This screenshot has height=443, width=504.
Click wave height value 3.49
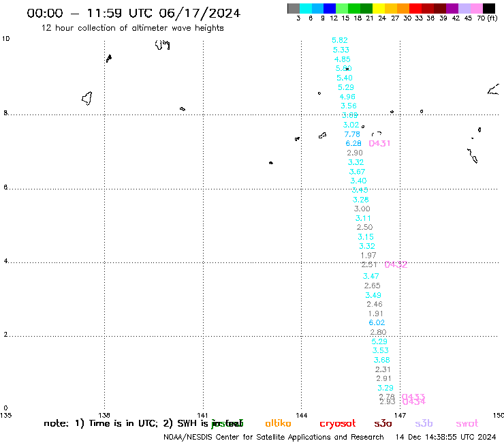coord(373,295)
